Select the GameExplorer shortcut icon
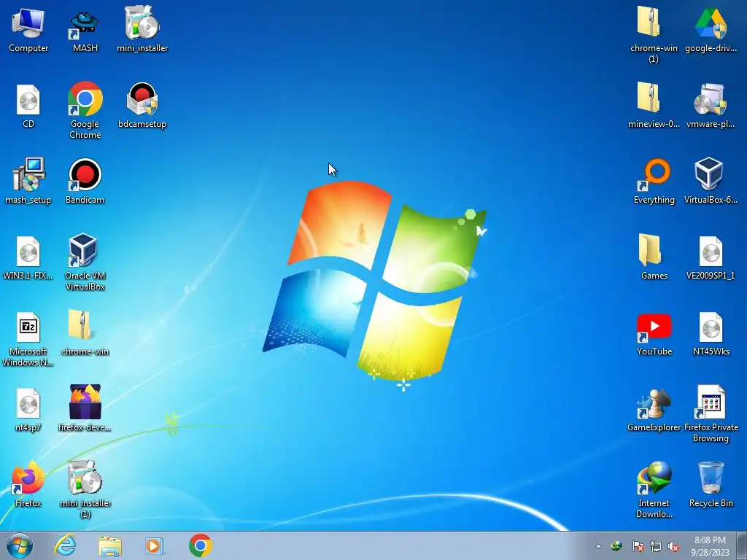 click(x=654, y=410)
